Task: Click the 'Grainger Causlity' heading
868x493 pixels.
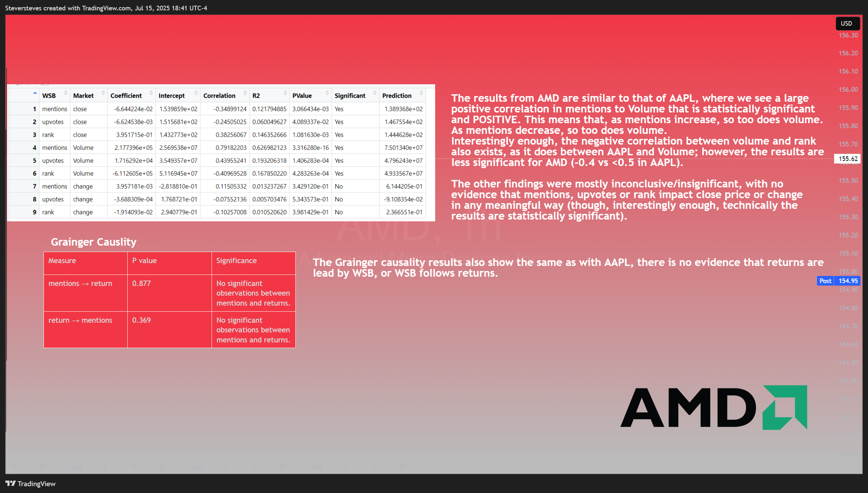Action: 93,242
